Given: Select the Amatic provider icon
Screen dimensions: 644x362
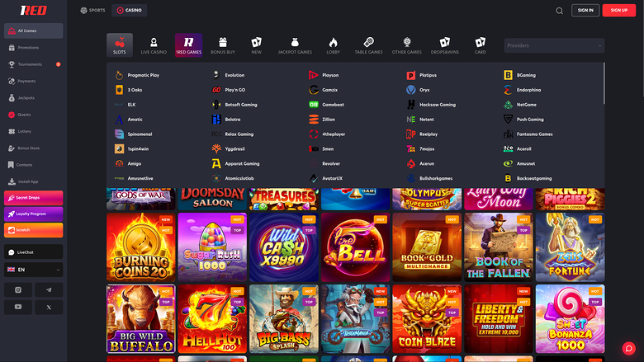Looking at the screenshot, I should tap(119, 120).
